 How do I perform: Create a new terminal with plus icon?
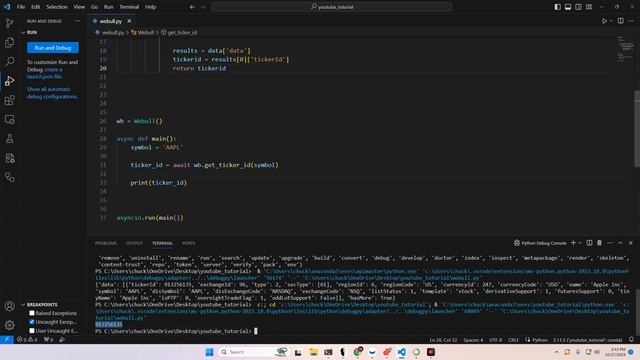click(x=573, y=243)
